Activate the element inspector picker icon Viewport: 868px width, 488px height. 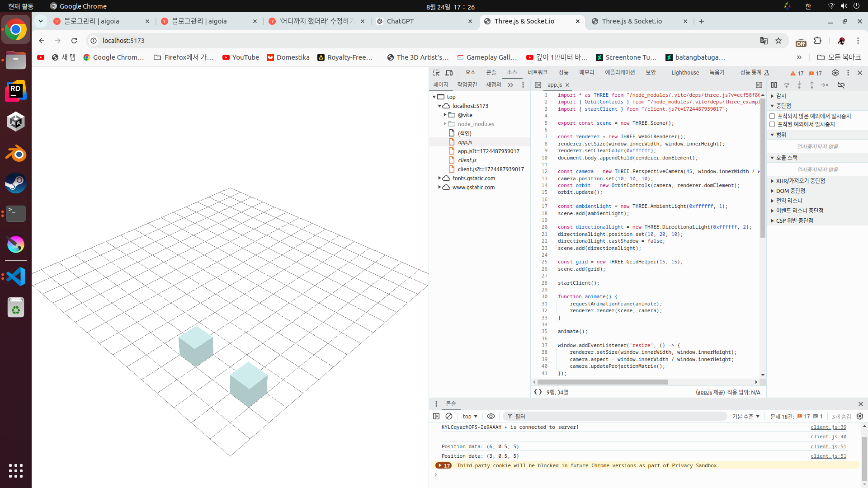click(436, 73)
